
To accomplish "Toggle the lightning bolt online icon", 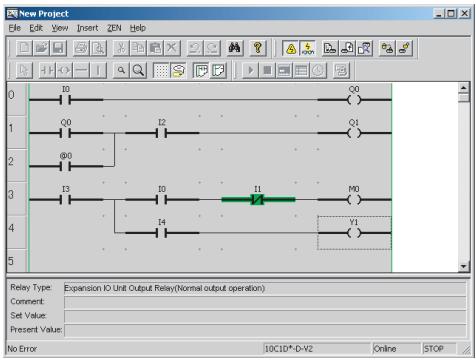I will [308, 49].
